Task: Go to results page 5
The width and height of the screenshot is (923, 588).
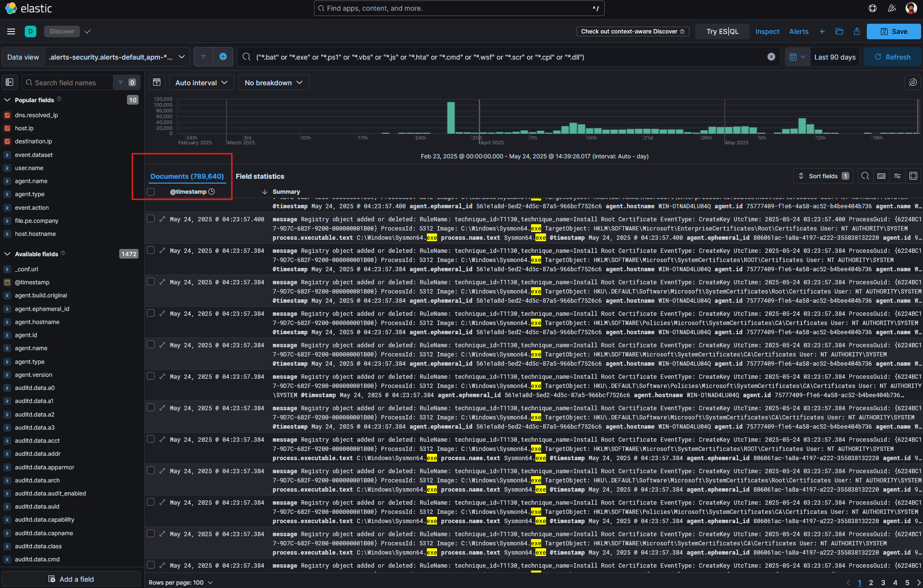Action: coord(907,582)
